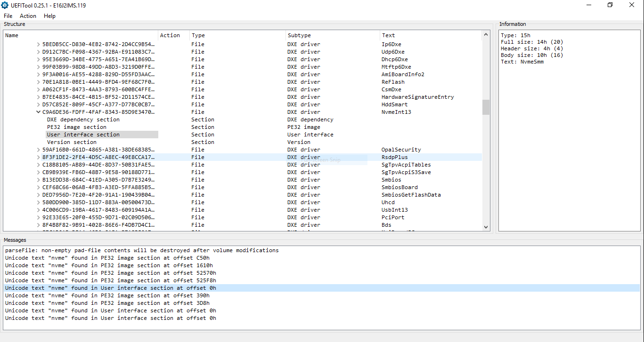Click the Information panel text area
Image resolution: width=644 pixels, height=342 pixels.
(569, 131)
